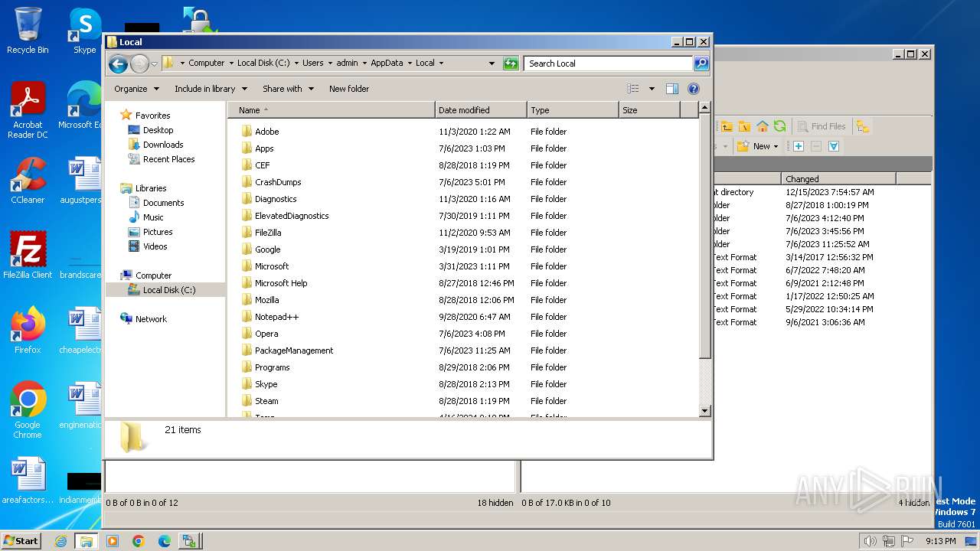Select the Mozilla folder
980x551 pixels.
tap(266, 300)
